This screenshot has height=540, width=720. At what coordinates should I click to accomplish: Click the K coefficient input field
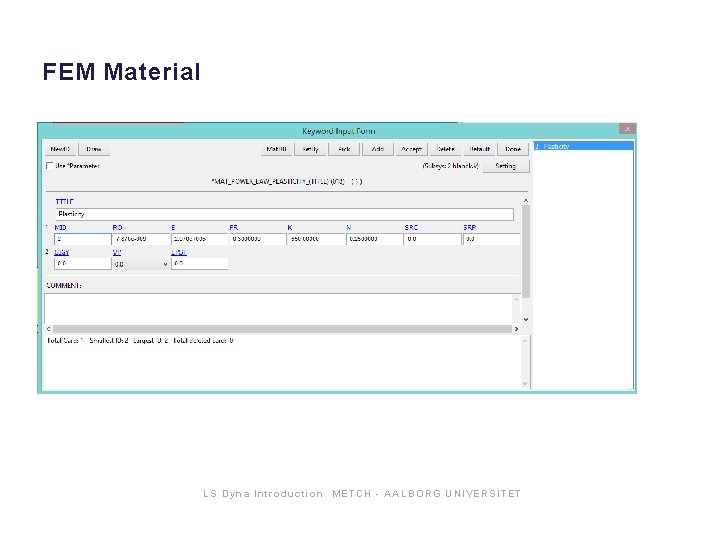[316, 239]
